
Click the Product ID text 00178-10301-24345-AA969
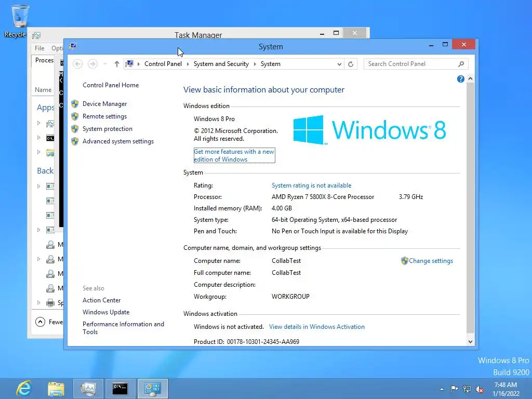pos(263,342)
